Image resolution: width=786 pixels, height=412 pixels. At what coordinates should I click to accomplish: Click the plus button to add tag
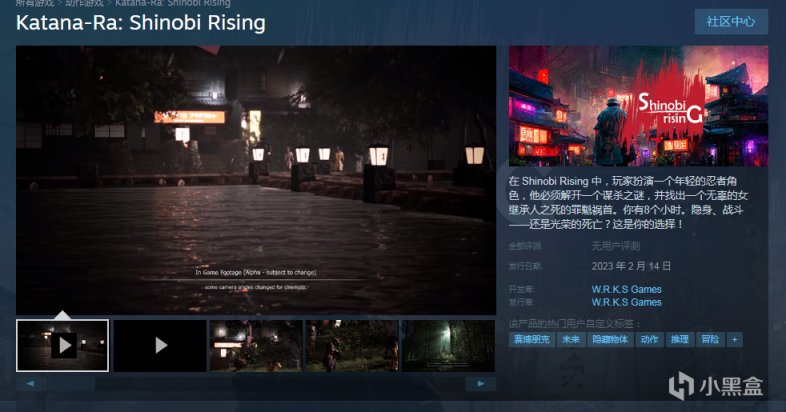734,340
